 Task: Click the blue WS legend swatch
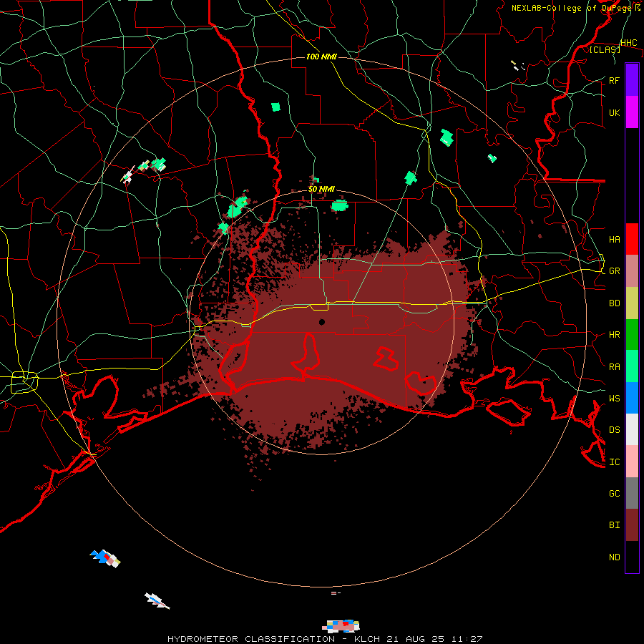pyautogui.click(x=632, y=398)
